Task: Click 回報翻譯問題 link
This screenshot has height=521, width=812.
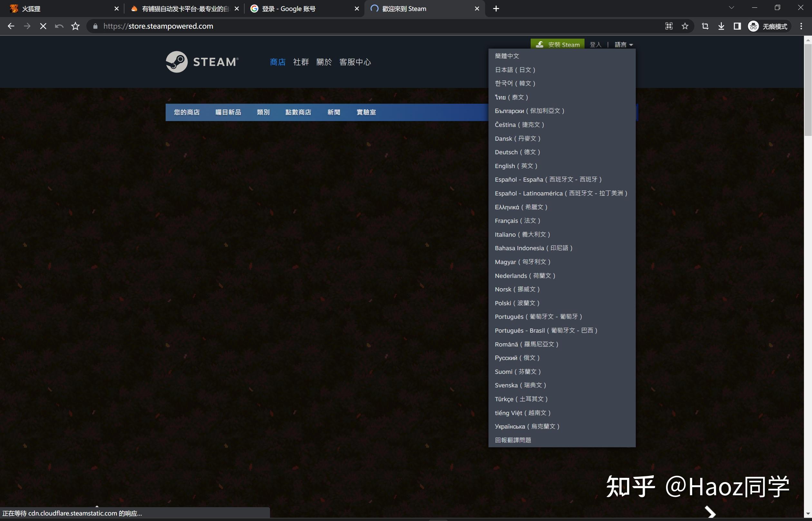Action: tap(513, 440)
